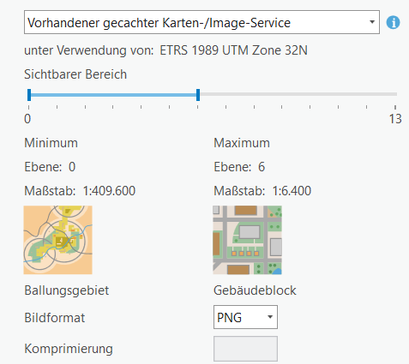Click the 'Ballungsgebiet' caption

tap(67, 290)
